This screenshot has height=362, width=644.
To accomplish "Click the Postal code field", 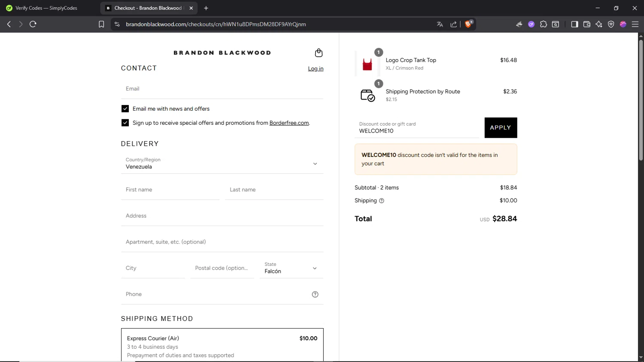I will tap(222, 268).
